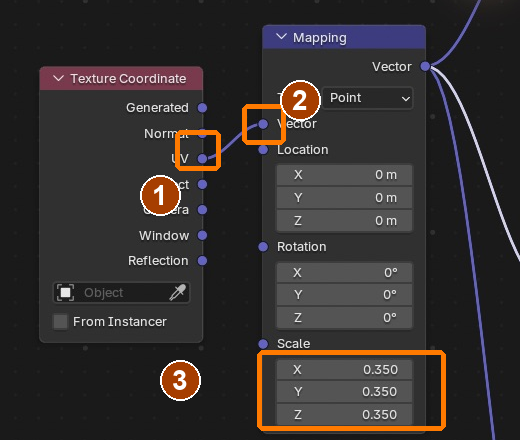Click the Rotation X field
The height and width of the screenshot is (440, 520).
[344, 273]
